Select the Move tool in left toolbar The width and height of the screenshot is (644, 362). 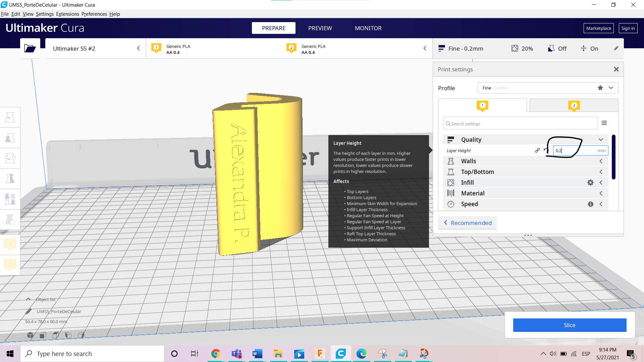click(10, 117)
